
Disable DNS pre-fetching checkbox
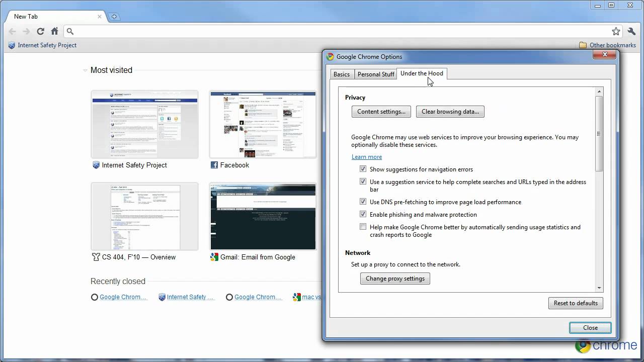tap(363, 202)
